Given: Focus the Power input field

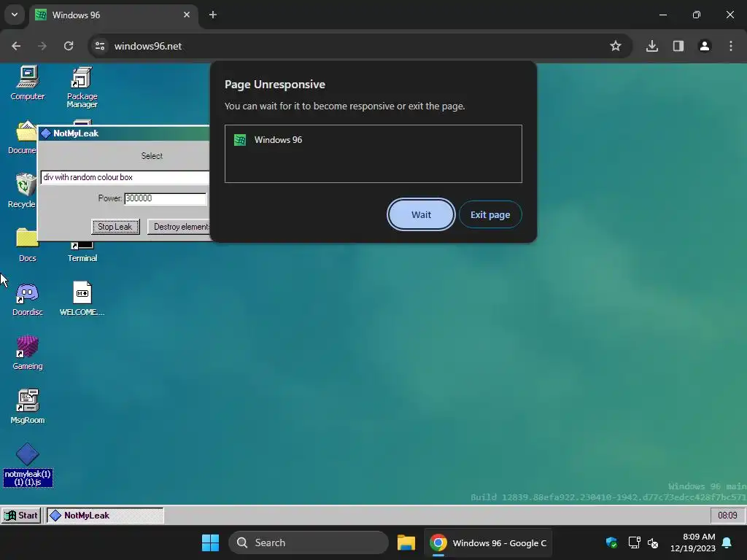Looking at the screenshot, I should pos(166,198).
